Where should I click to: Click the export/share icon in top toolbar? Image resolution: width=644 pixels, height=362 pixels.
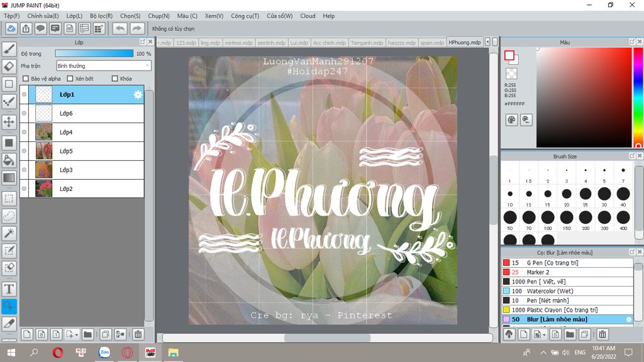click(x=26, y=29)
